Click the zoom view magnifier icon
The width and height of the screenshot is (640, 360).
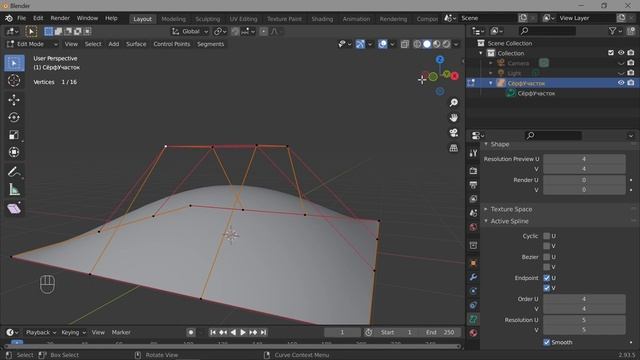453,102
